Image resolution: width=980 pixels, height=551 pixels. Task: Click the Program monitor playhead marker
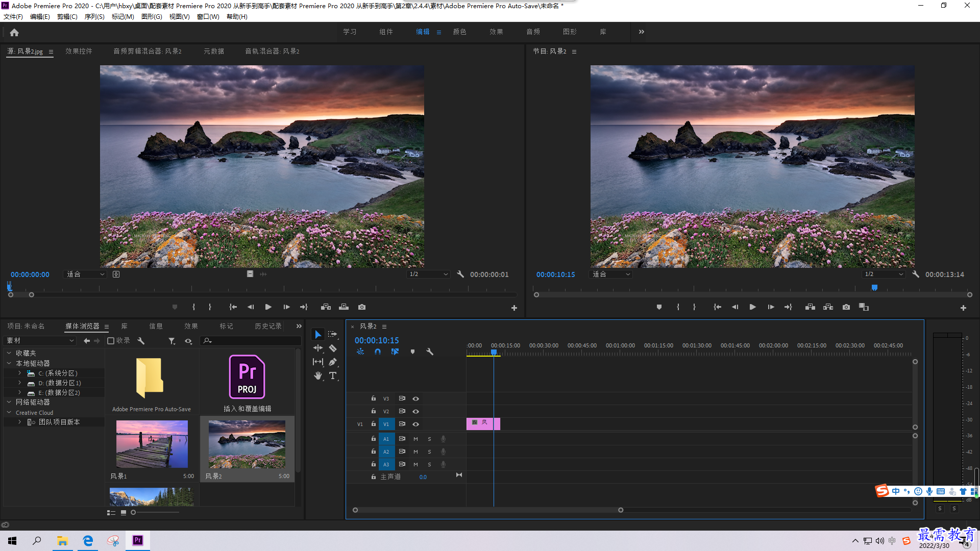coord(874,288)
